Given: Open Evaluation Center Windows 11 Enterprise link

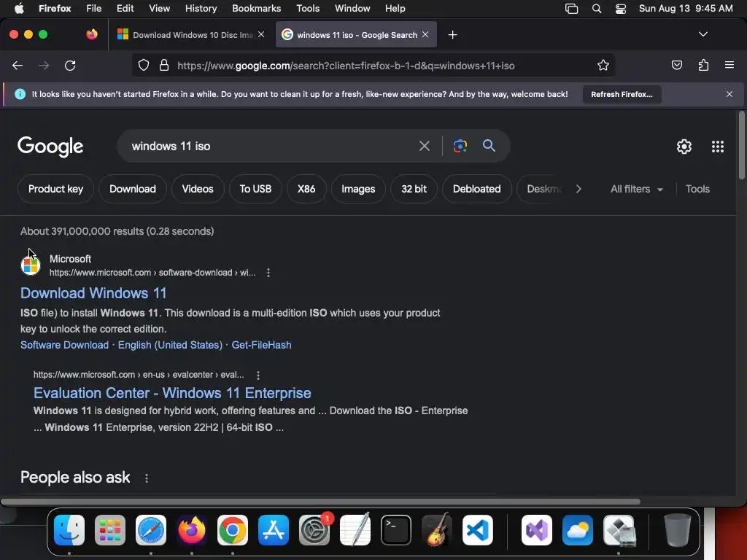Looking at the screenshot, I should [172, 393].
